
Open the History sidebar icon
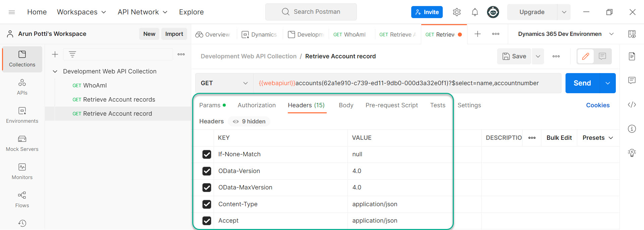coord(22,223)
